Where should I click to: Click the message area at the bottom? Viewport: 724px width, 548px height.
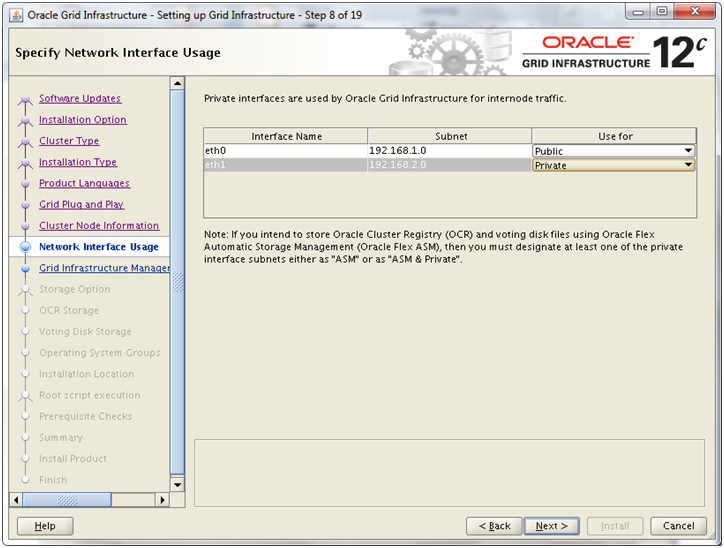tap(449, 473)
